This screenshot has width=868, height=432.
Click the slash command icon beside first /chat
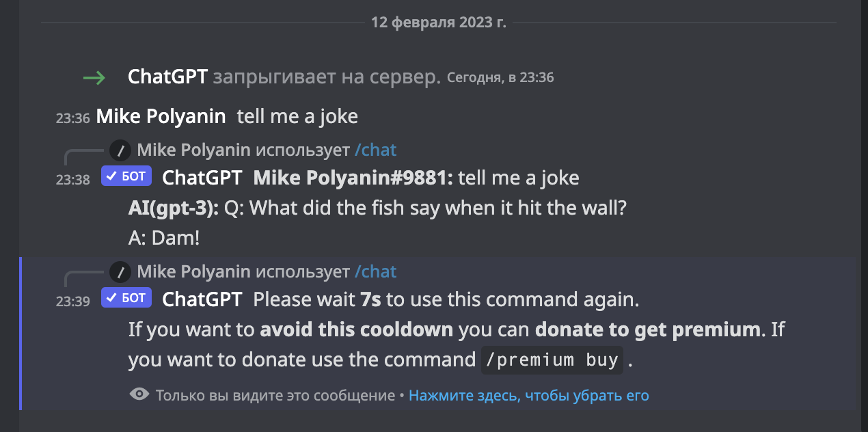click(x=121, y=149)
